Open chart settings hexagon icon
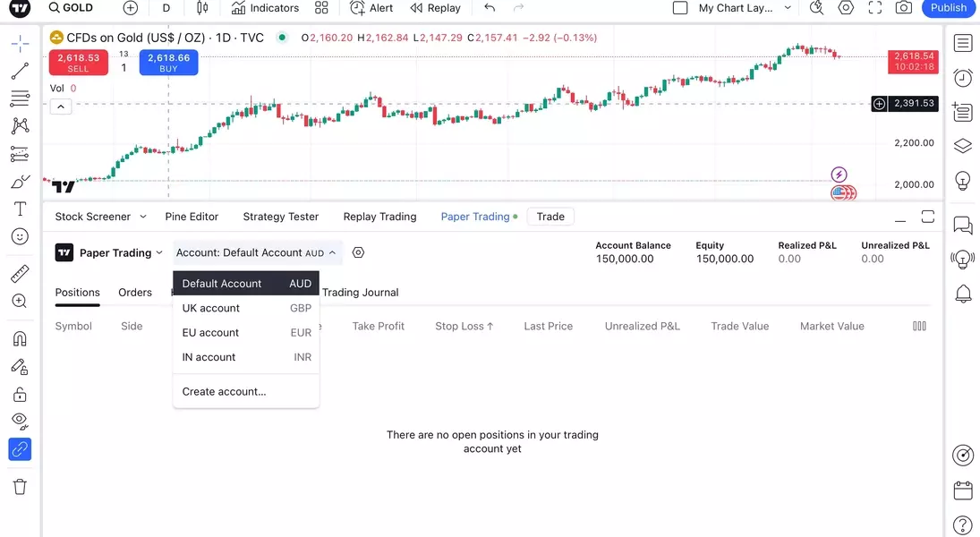This screenshot has width=980, height=537. point(846,8)
